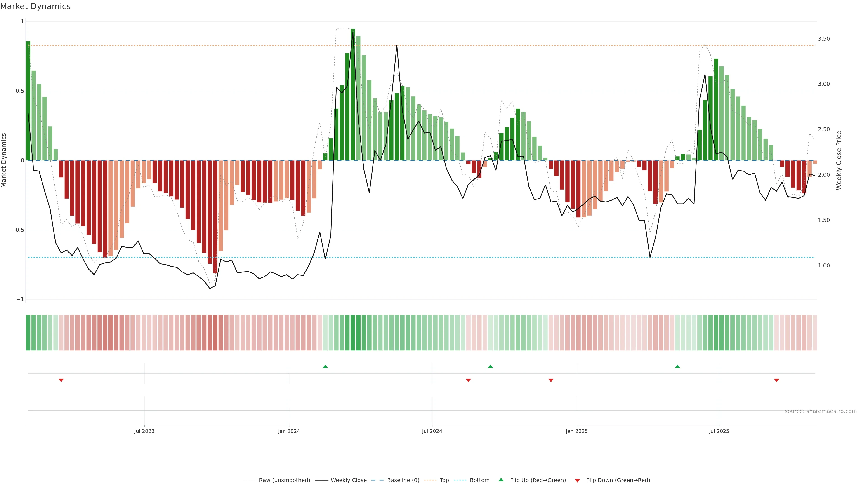The height and width of the screenshot is (488, 868).
Task: Click the first red flip-down marker
Action: point(61,380)
